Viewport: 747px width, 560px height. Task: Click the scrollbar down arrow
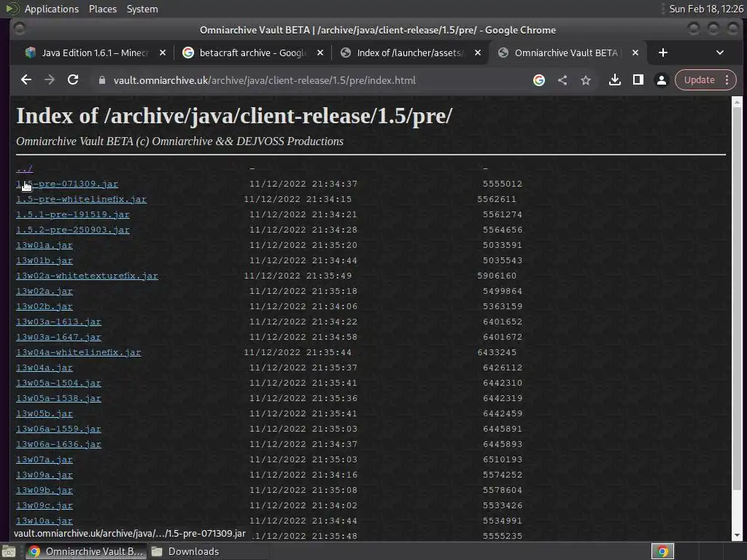[x=737, y=536]
